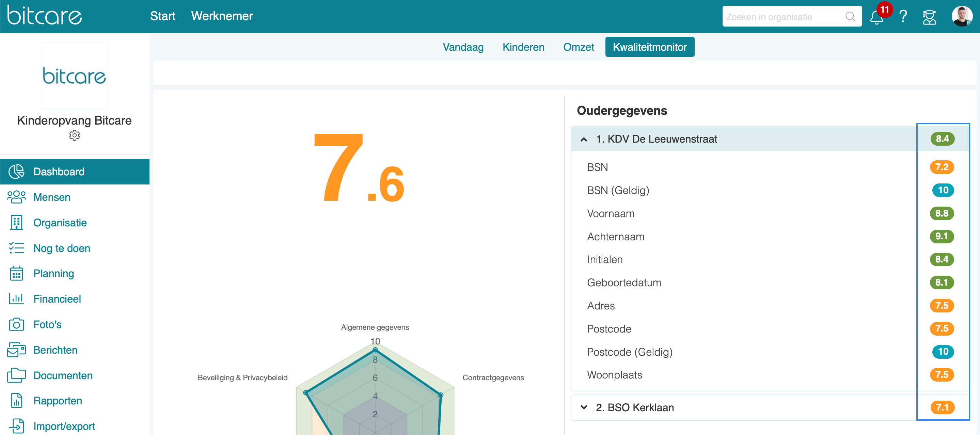Click the 7.2 badge next to BSN
980x435 pixels.
942,167
